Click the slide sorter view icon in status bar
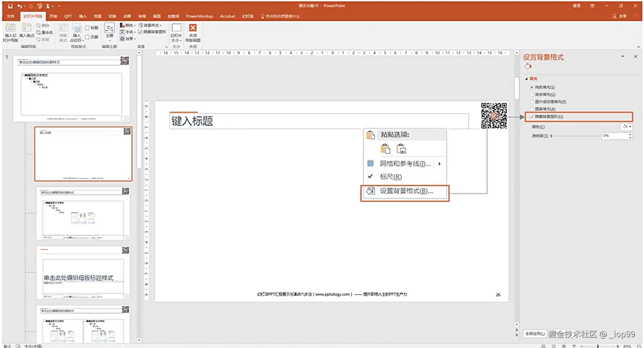Image resolution: width=644 pixels, height=348 pixels. coord(554,346)
